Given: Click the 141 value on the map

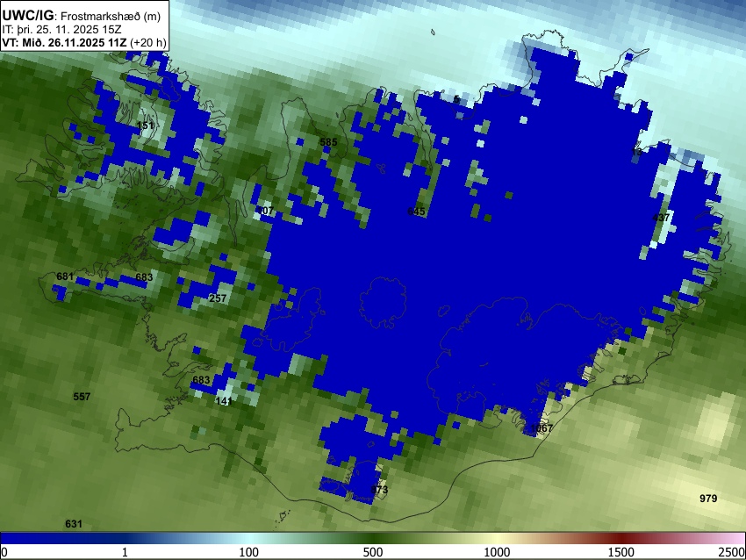Looking at the screenshot, I should tap(224, 401).
